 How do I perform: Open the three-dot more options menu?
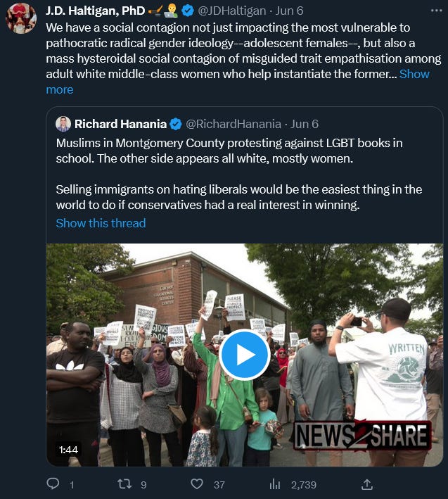(436, 11)
